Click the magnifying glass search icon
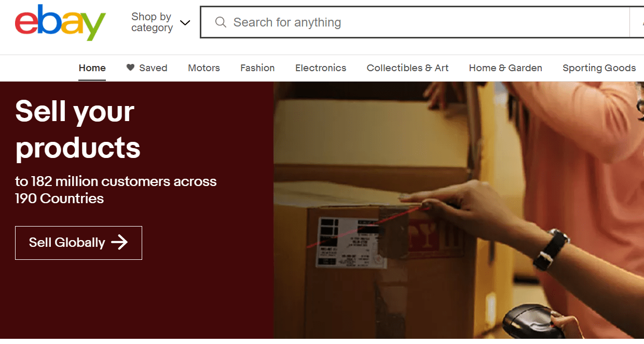Viewport: 644px width, 344px height. pos(221,22)
